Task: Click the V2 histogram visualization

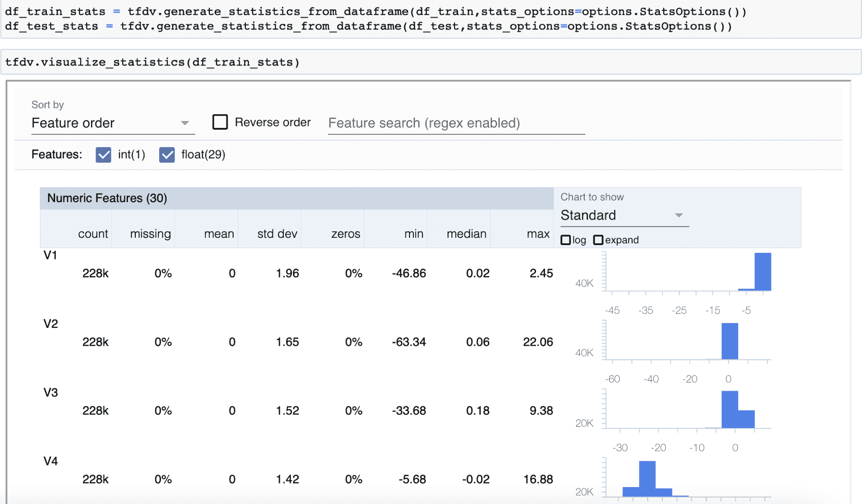Action: (690, 342)
